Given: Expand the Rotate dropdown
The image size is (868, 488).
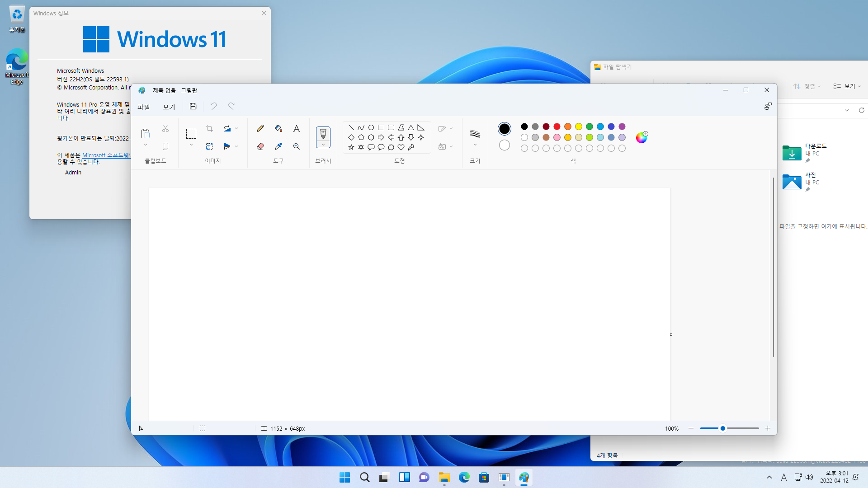Looking at the screenshot, I should click(x=236, y=129).
